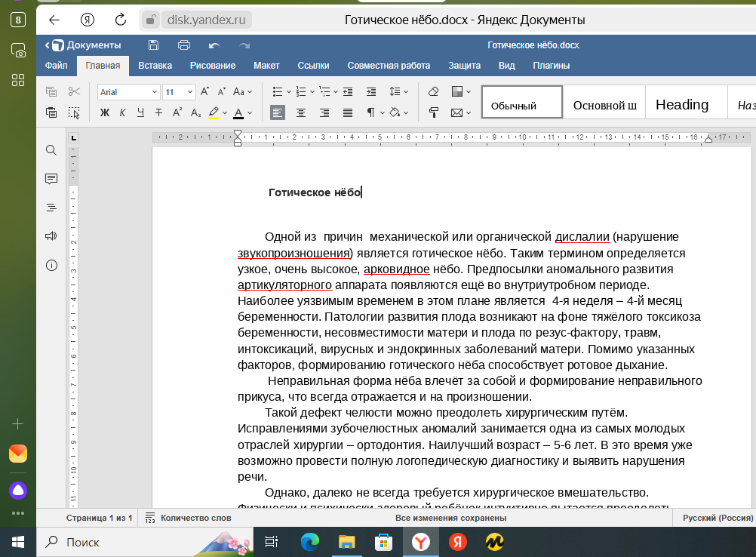This screenshot has height=557, width=756.
Task: Click the disk.yandex.ru address bar
Action: 207,20
